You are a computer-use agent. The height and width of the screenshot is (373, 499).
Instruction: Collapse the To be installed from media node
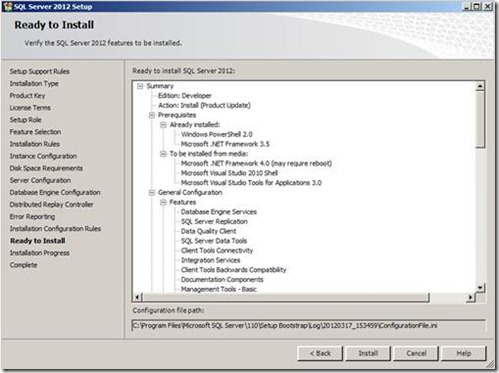point(163,154)
